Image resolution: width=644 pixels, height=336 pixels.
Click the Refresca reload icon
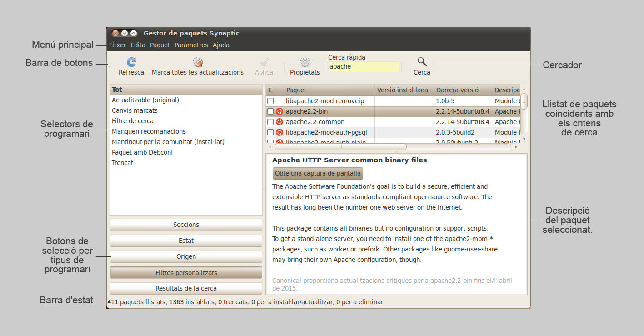131,62
